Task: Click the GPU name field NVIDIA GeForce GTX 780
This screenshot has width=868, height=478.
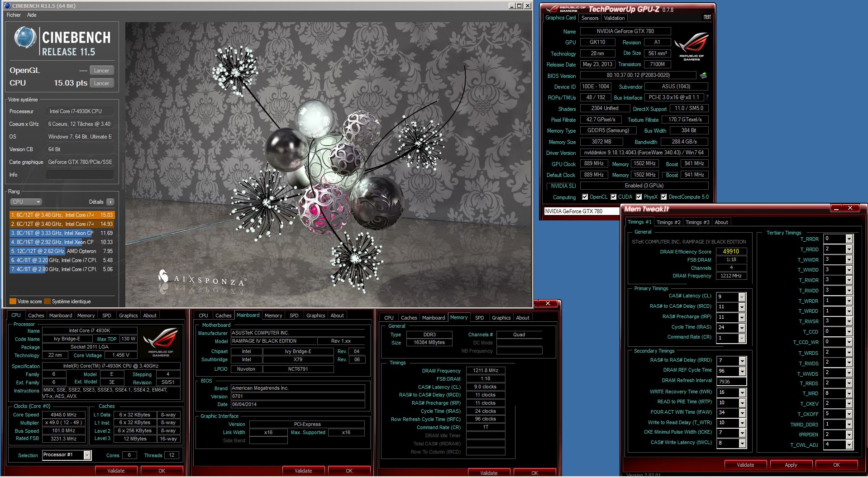Action: tap(625, 31)
